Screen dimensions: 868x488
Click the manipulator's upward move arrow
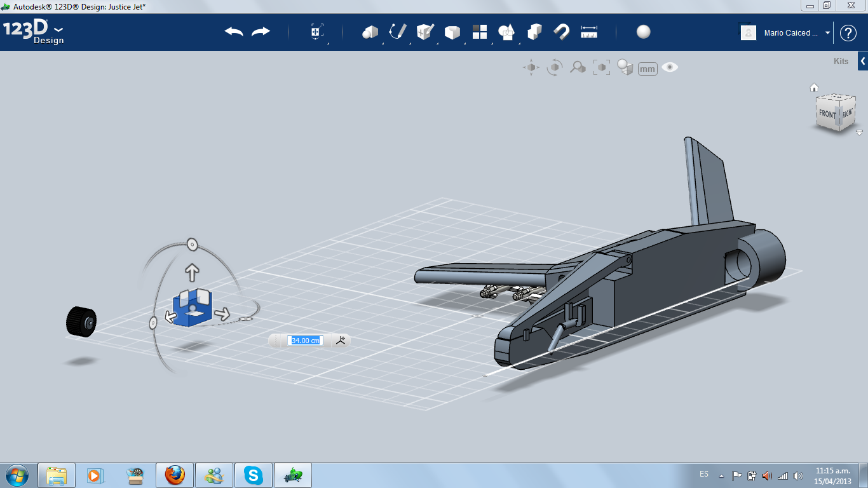point(191,273)
